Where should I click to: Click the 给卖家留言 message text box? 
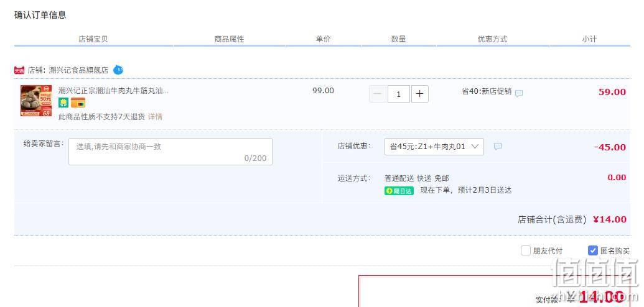pyautogui.click(x=170, y=152)
